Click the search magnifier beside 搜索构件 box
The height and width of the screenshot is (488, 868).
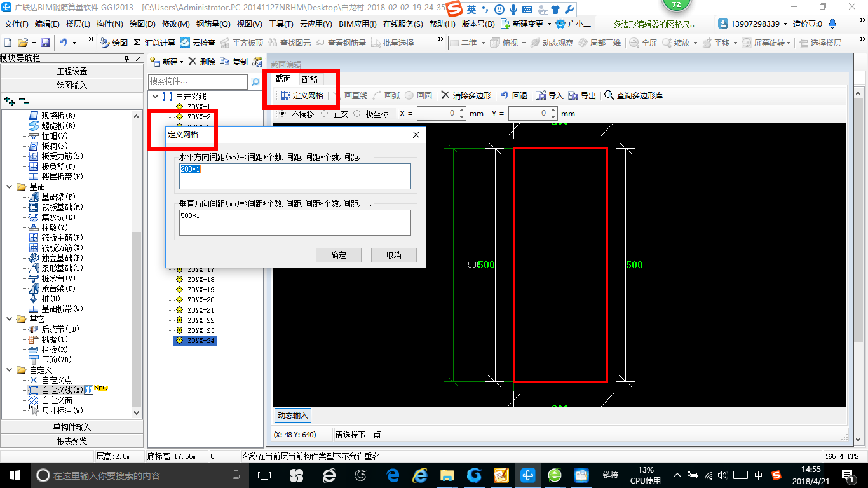point(255,81)
